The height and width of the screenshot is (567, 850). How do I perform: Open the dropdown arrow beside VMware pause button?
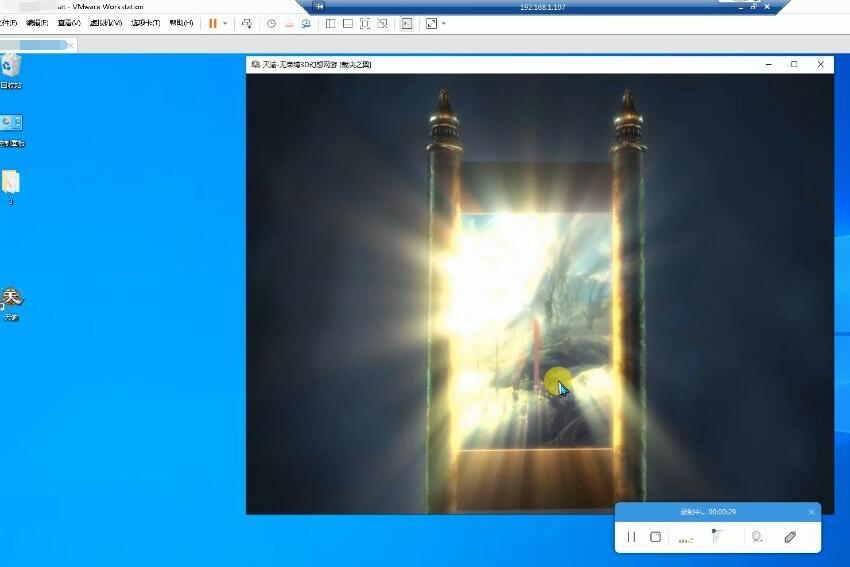coord(225,23)
